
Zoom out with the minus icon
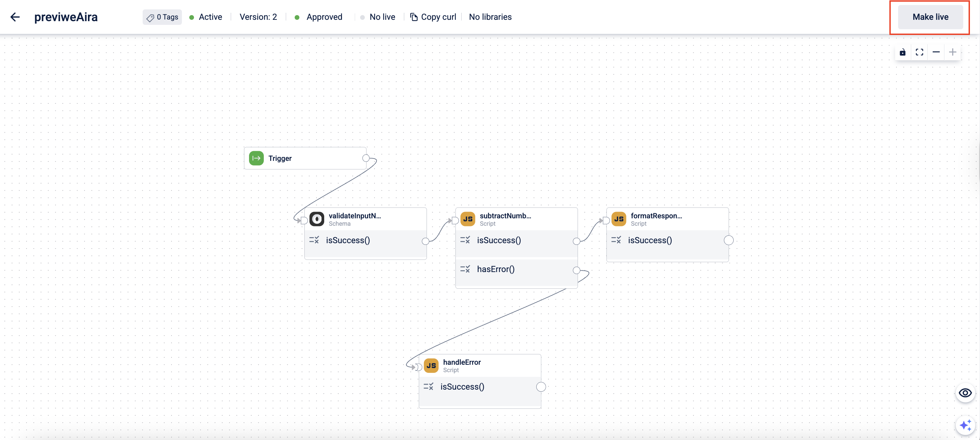tap(936, 52)
